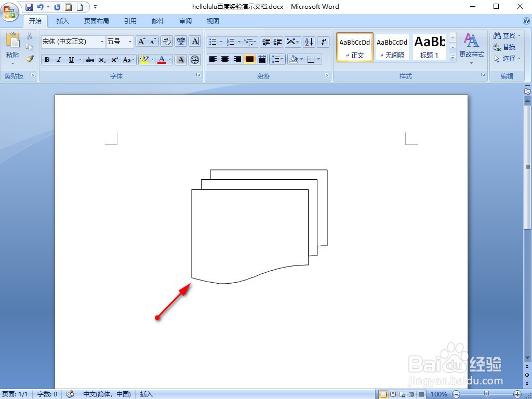Click the 100% zoom level
The height and width of the screenshot is (399, 532).
click(438, 394)
